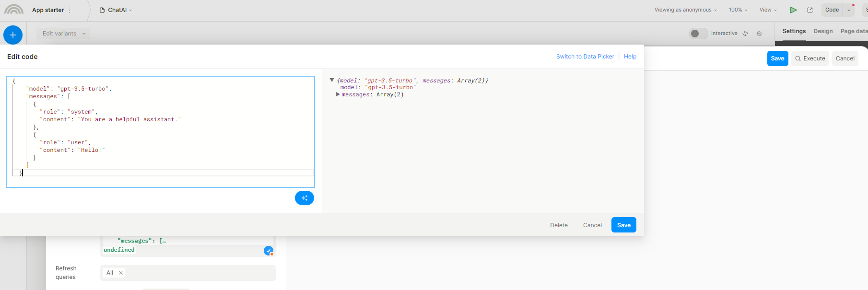868x290 pixels.
Task: Click Switch to Data Picker link
Action: [x=585, y=57]
